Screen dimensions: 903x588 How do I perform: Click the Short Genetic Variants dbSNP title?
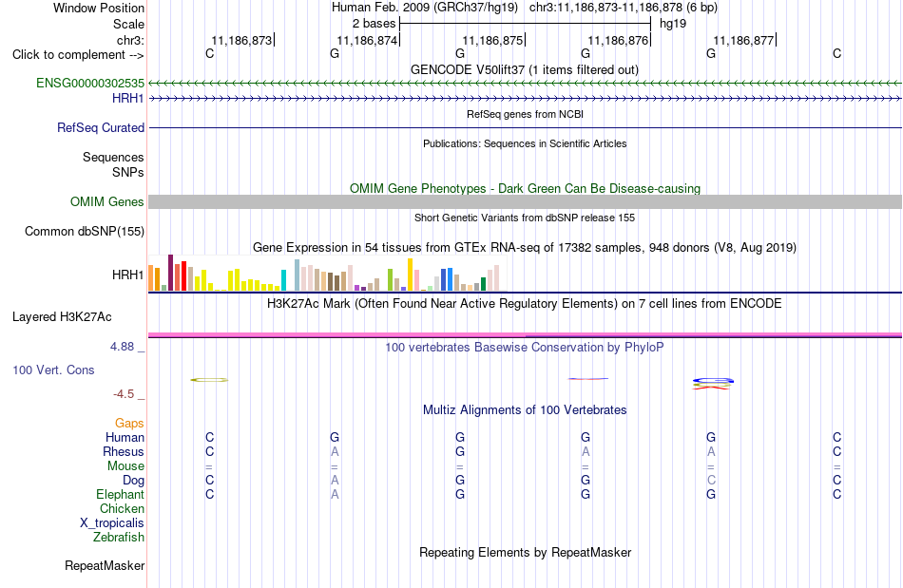[525, 218]
